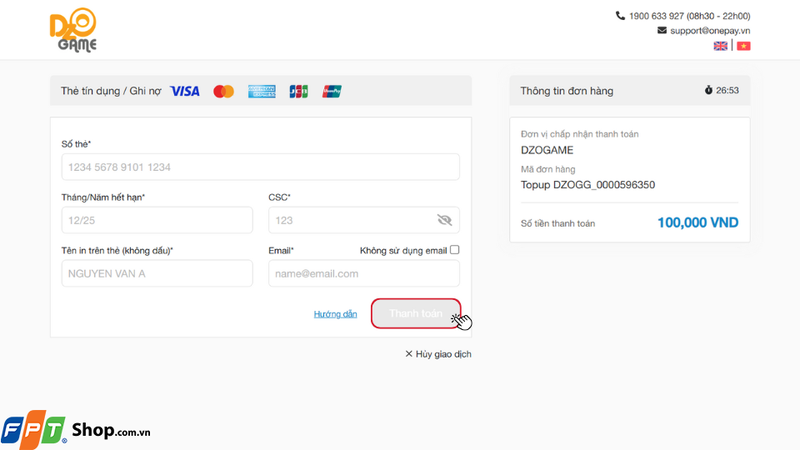Click the 'Thẻ tín dụng / Ghi nợ' header

click(111, 91)
